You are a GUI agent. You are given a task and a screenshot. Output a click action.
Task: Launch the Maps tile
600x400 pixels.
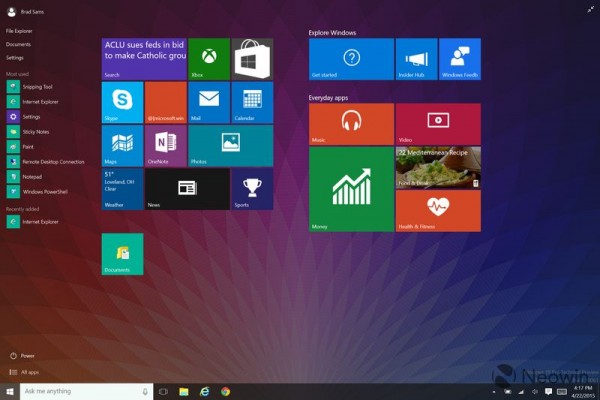coord(122,145)
